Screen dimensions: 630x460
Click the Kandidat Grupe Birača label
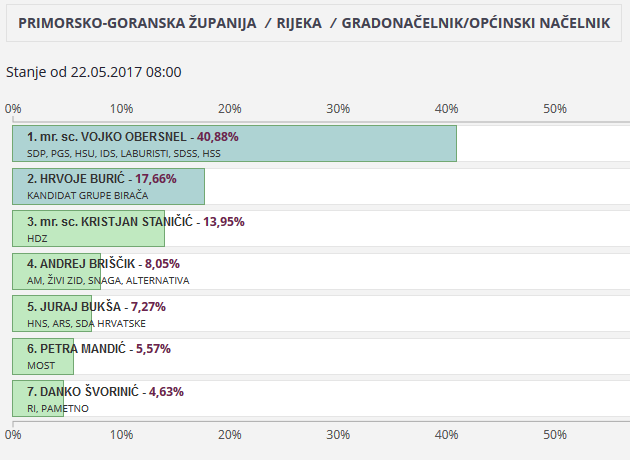[88, 196]
